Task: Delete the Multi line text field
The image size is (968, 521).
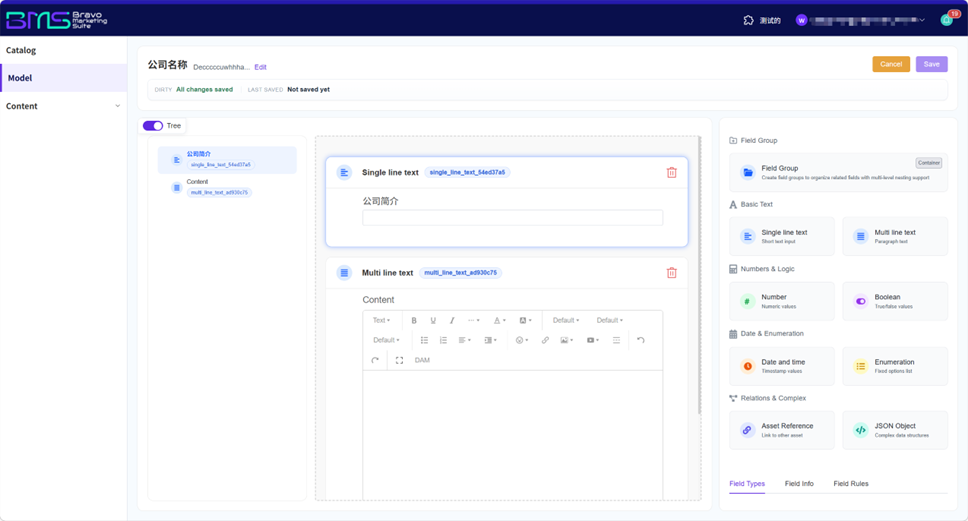Action: coord(671,272)
